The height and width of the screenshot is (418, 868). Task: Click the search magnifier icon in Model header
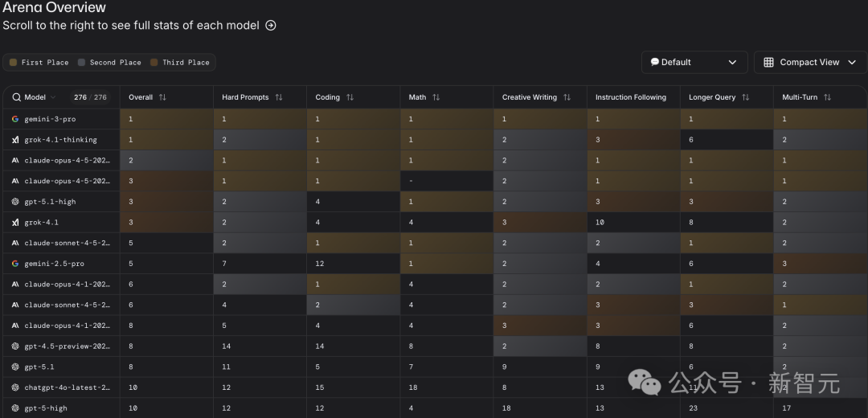[x=16, y=97]
